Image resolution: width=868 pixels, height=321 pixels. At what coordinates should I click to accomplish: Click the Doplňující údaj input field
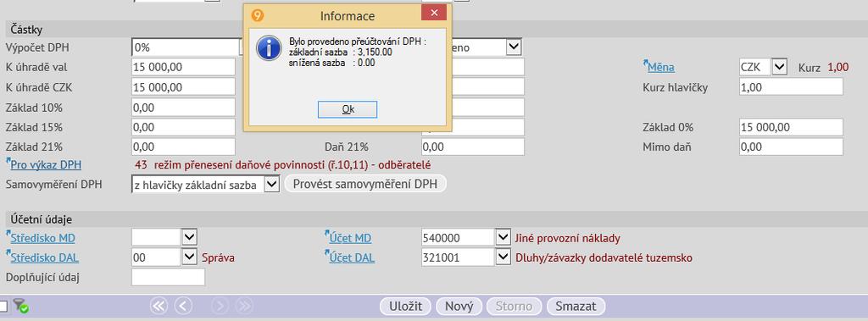[x=169, y=277]
